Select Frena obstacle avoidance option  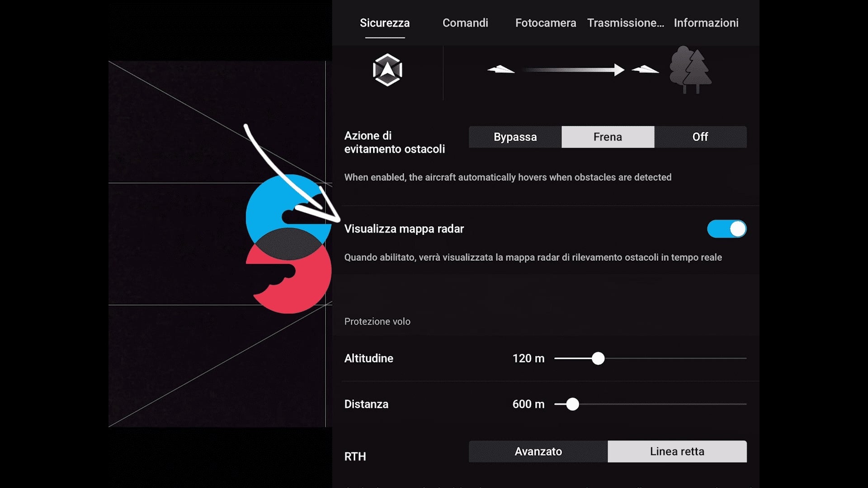[608, 137]
